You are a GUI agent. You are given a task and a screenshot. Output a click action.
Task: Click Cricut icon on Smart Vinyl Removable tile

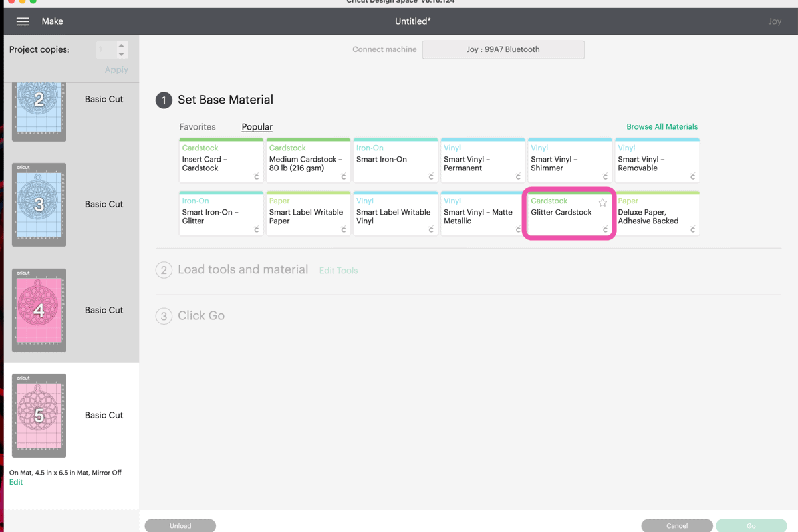point(692,176)
